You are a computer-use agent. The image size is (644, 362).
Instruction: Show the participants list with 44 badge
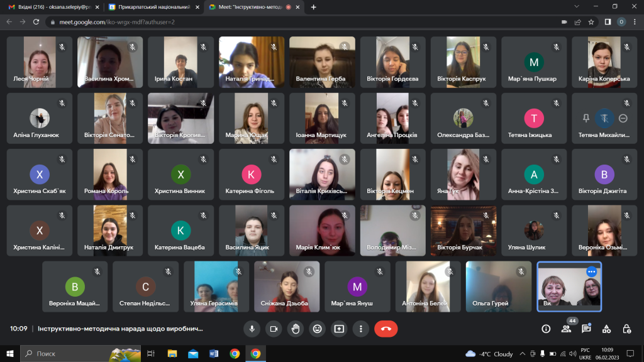566,329
